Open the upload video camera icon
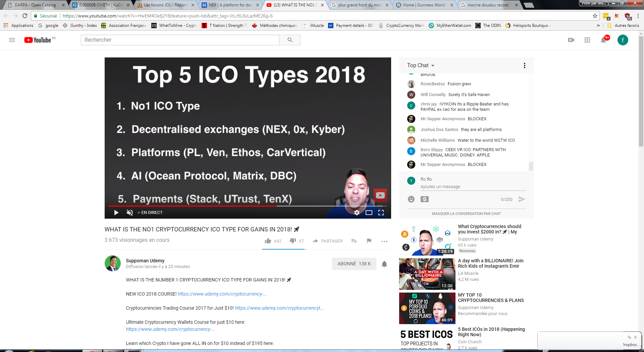The image size is (644, 352). (571, 40)
